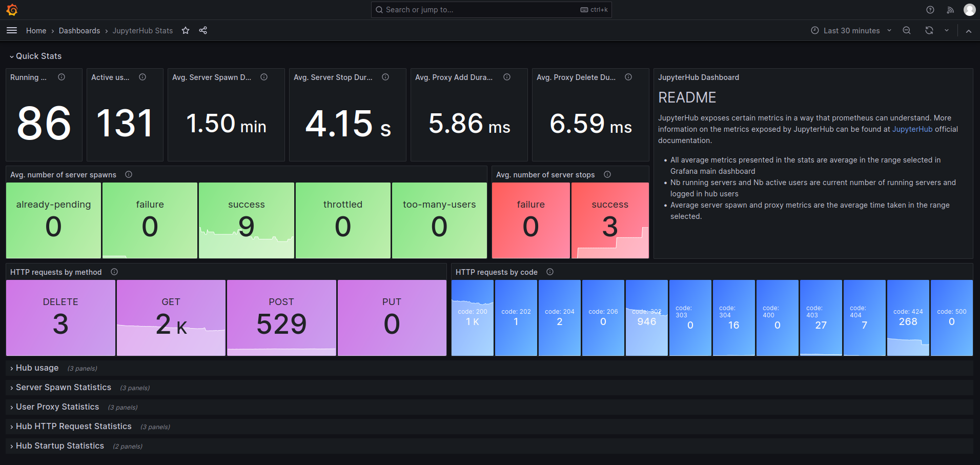
Task: Open the help question-mark icon
Action: click(930, 10)
